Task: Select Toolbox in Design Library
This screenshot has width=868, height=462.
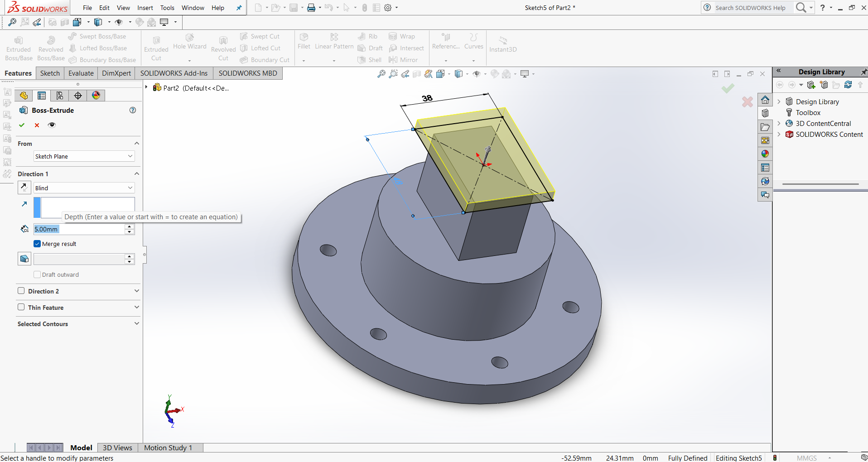Action: (x=808, y=112)
